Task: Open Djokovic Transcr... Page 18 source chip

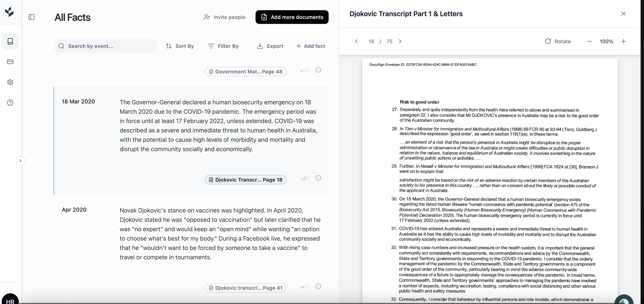Action: (x=246, y=180)
